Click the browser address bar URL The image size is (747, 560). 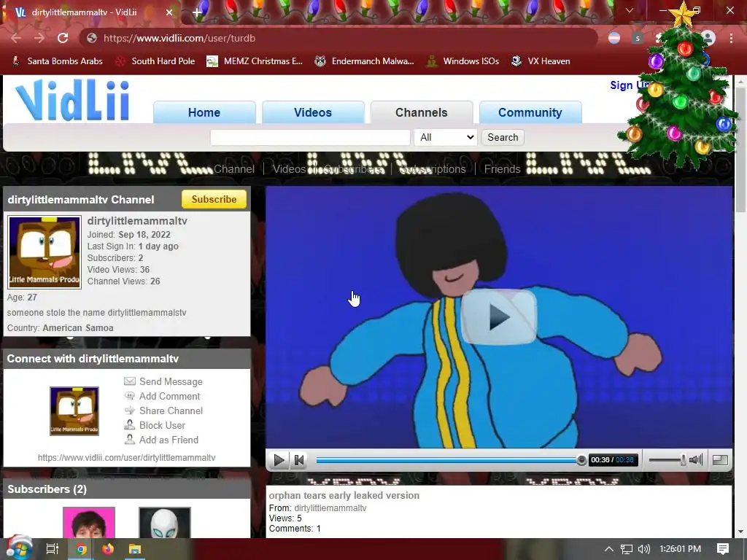pos(179,38)
